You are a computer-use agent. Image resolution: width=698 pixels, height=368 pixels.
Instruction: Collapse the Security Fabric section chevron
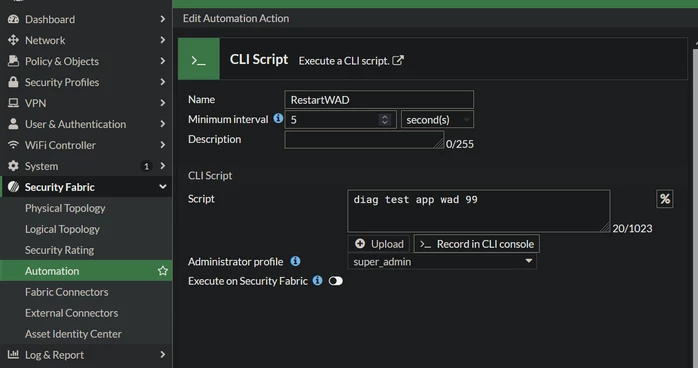tap(163, 187)
